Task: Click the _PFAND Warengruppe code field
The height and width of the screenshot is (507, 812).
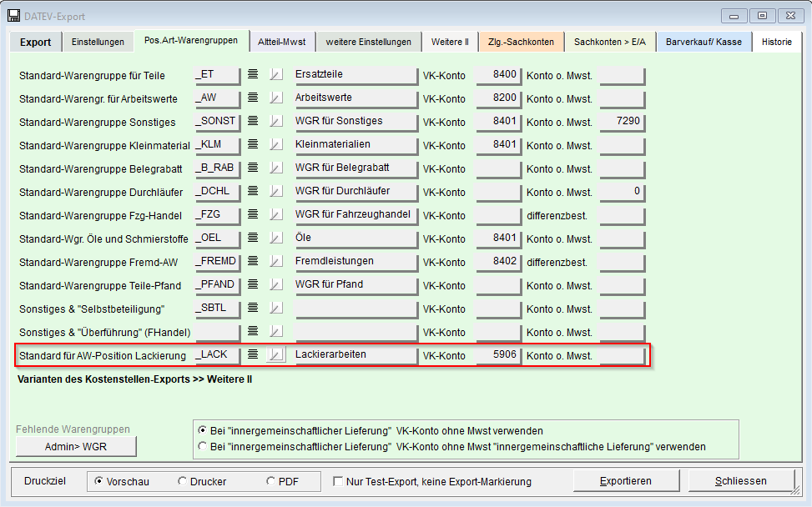Action: tap(218, 285)
